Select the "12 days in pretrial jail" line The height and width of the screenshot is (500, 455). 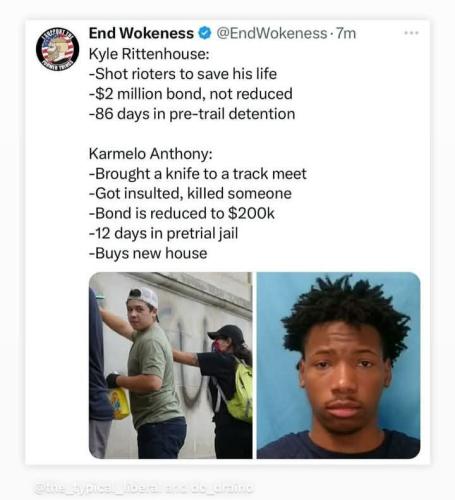[x=163, y=233]
